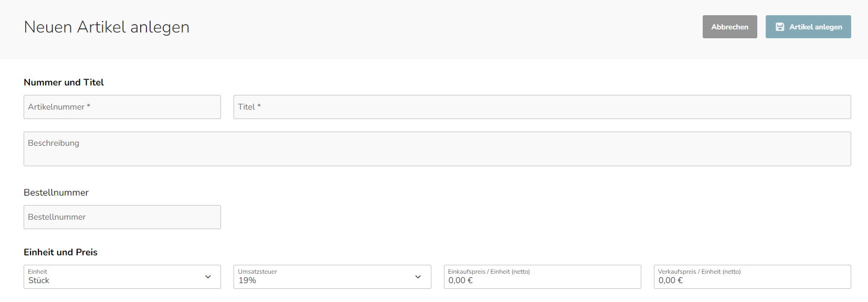The width and height of the screenshot is (868, 302).
Task: Click into the Titel field
Action: click(x=542, y=107)
